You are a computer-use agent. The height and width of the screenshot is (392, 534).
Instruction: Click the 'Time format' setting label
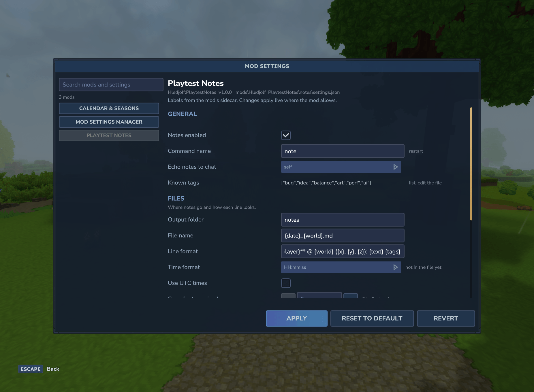[184, 267]
